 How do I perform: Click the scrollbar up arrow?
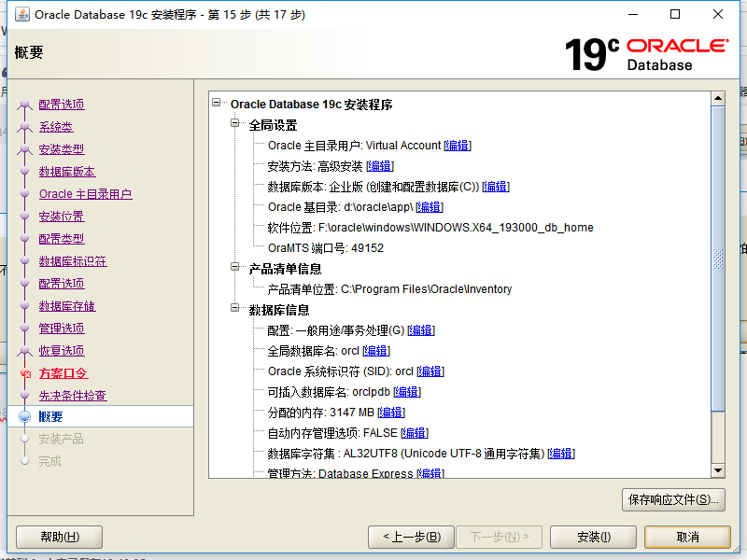point(718,96)
